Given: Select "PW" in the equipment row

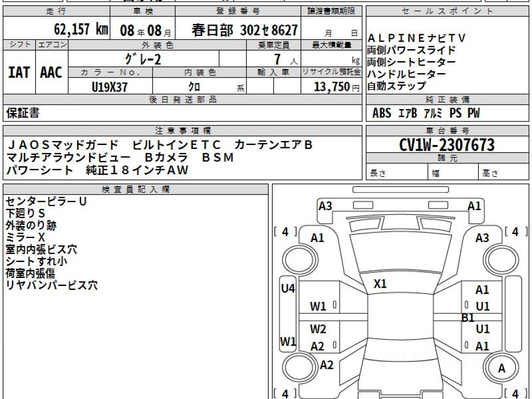Looking at the screenshot, I should [473, 113].
